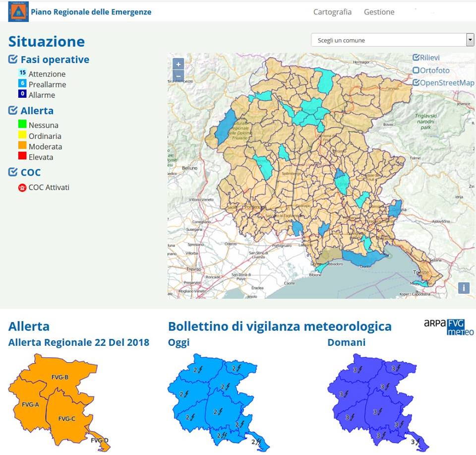Click the comune dropdown arrow
Screen dimensions: 476x455
click(x=470, y=40)
